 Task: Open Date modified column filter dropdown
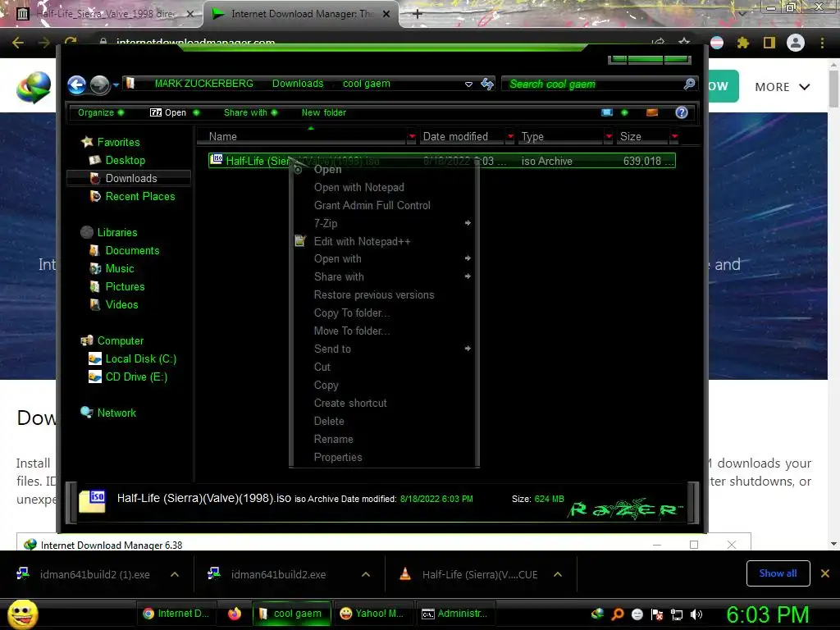coord(510,137)
